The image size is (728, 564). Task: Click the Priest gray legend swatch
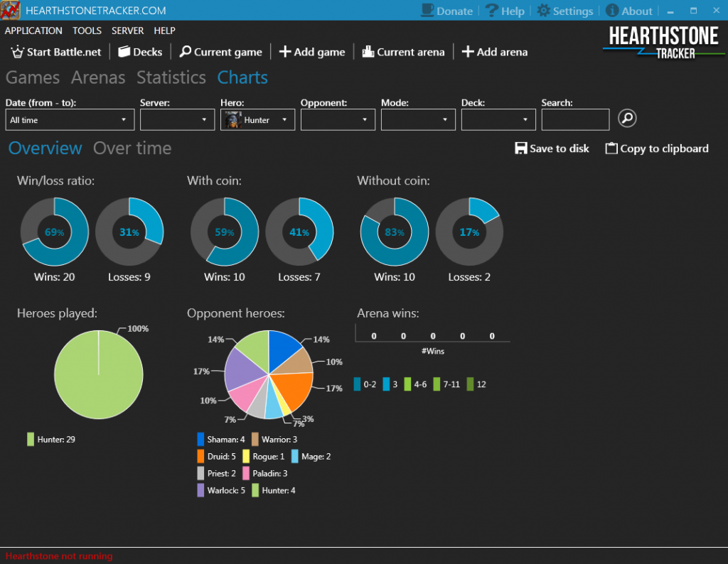pyautogui.click(x=200, y=473)
